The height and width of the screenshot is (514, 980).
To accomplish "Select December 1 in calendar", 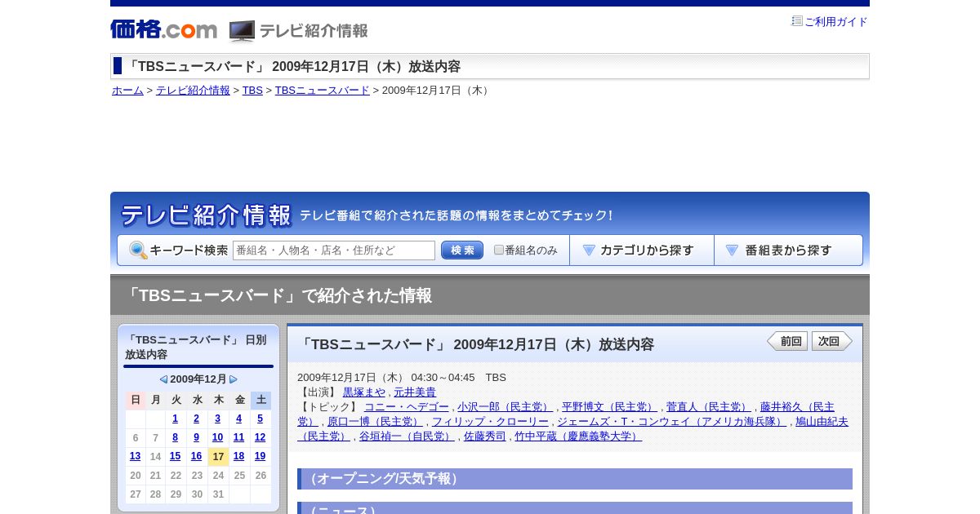I will click(x=175, y=419).
